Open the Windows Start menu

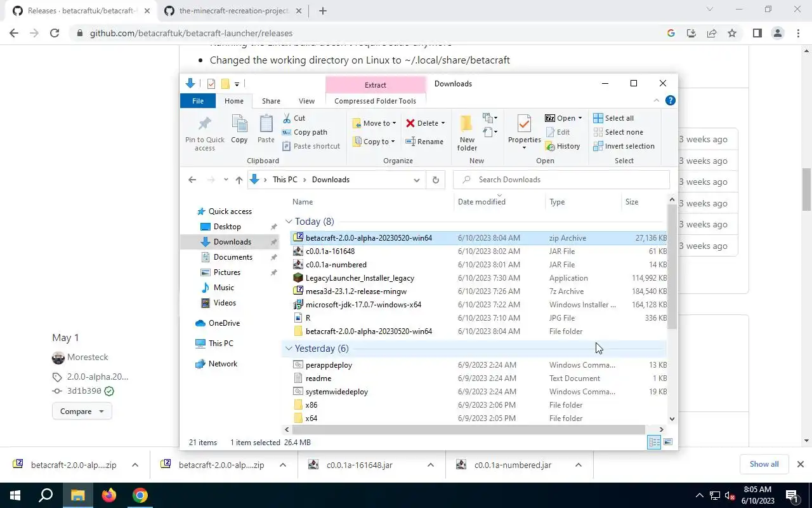pyautogui.click(x=15, y=495)
